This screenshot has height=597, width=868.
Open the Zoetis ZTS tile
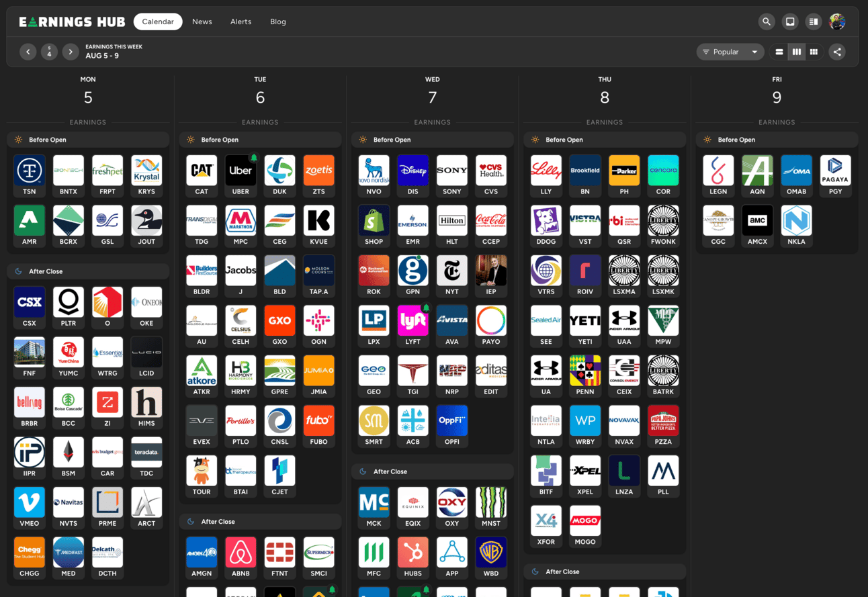pos(318,175)
